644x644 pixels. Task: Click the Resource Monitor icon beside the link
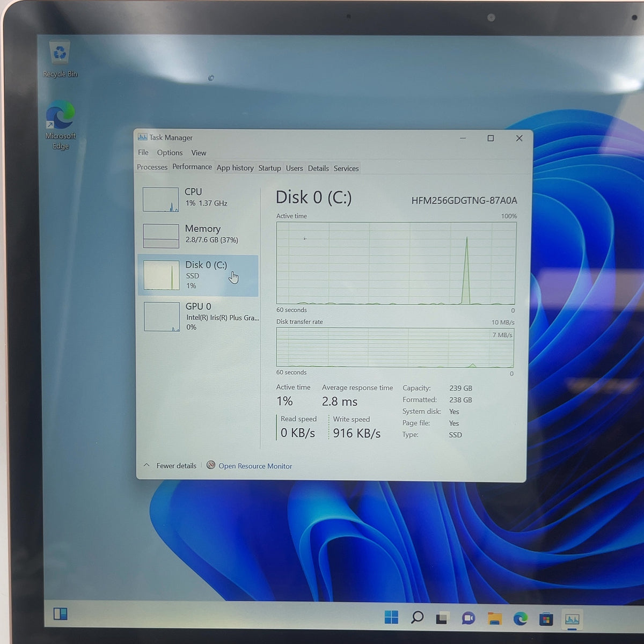tap(211, 465)
